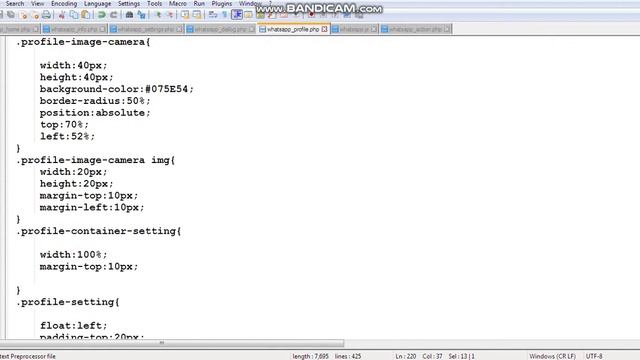Click the '.profile-setting{' selector line
This screenshot has width=640, height=360.
(68, 302)
